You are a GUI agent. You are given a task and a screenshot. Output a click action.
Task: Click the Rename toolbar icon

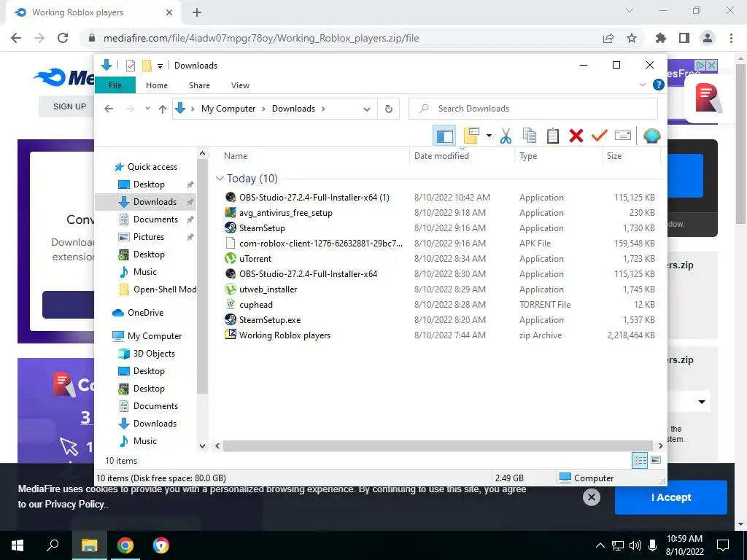point(623,136)
